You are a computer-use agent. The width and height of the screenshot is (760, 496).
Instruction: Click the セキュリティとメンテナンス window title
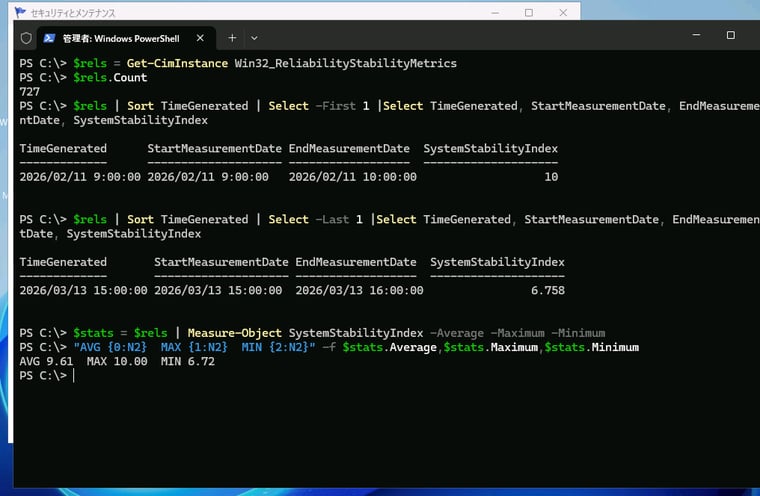coord(73,13)
